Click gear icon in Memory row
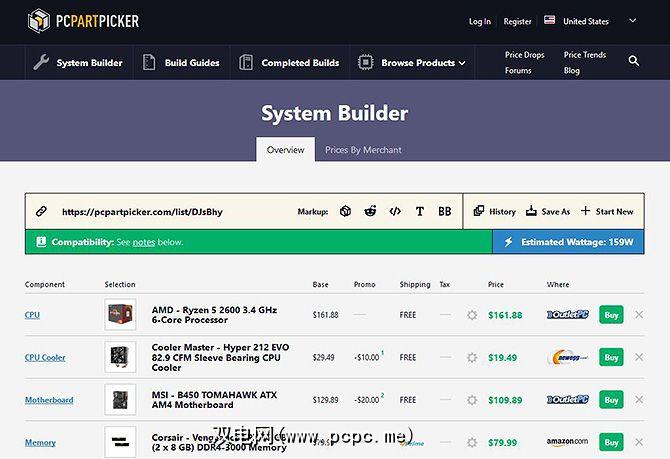 [472, 442]
